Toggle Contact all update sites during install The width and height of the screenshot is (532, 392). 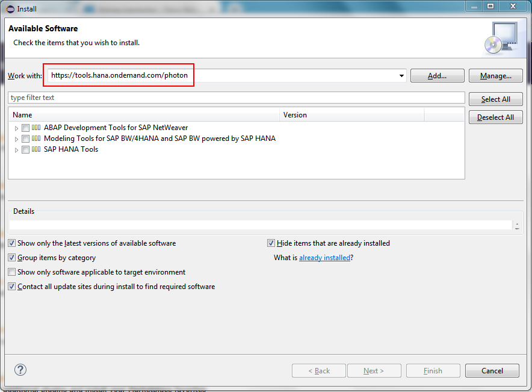click(x=12, y=287)
